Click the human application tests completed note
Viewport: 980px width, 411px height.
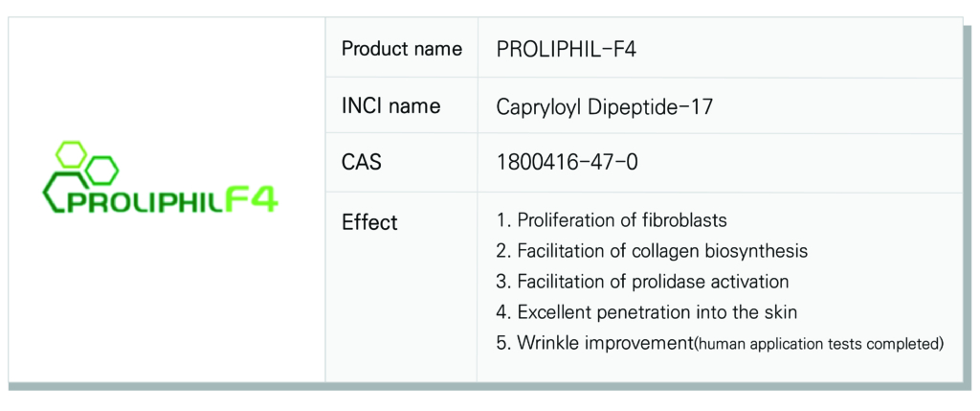818,344
